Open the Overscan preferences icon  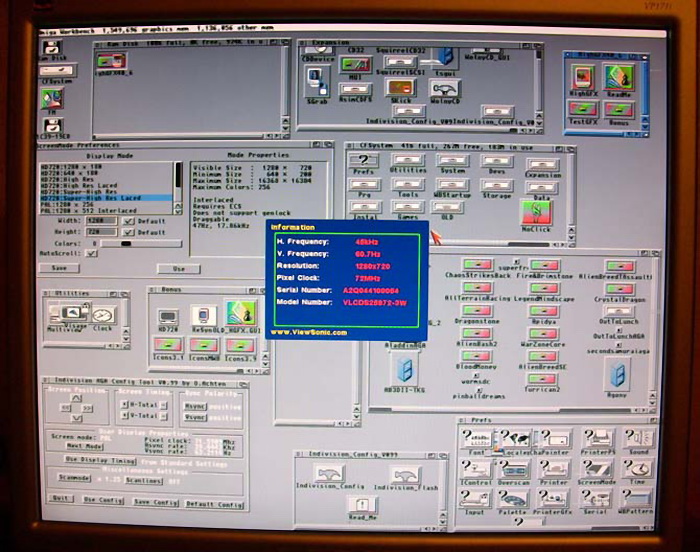pos(513,469)
